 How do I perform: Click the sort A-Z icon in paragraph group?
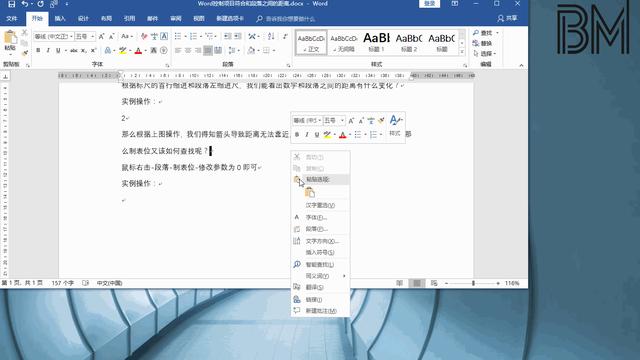click(271, 36)
